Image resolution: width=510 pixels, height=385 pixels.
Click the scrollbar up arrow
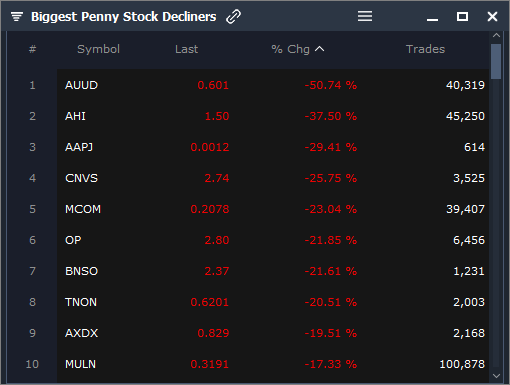pyautogui.click(x=496, y=35)
